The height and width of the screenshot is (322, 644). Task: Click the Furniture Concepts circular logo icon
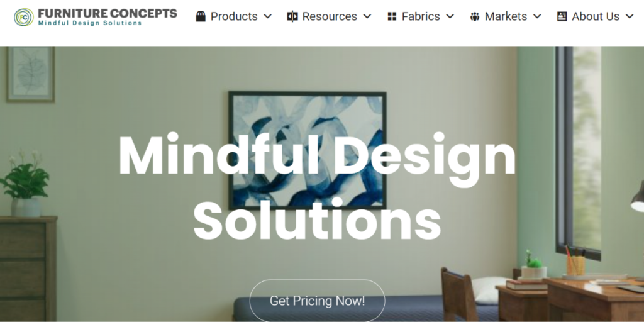point(24,17)
